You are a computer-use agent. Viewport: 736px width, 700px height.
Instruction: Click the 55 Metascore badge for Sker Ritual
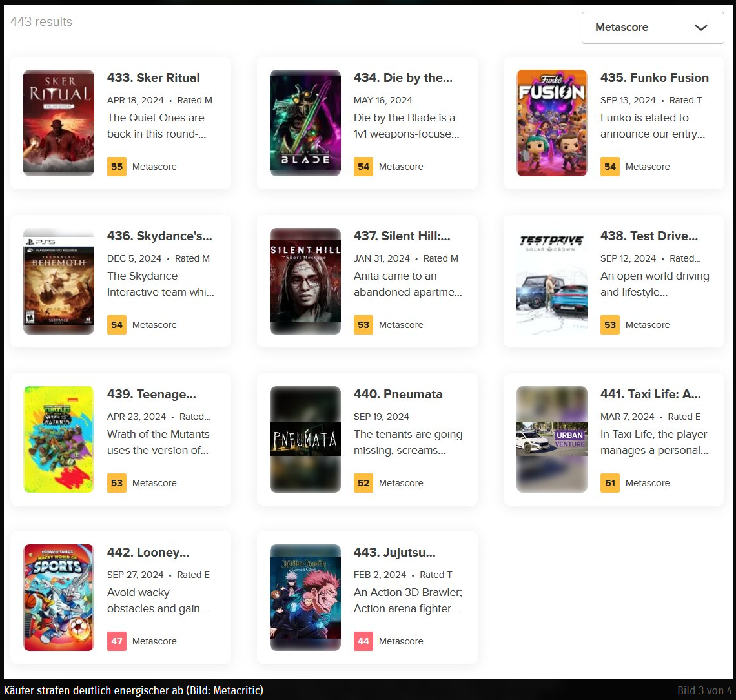click(117, 167)
